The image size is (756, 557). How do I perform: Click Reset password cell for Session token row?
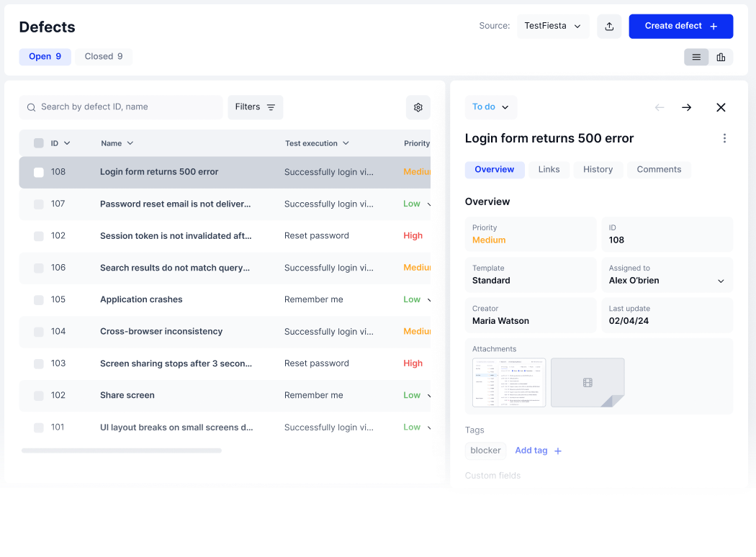316,235
